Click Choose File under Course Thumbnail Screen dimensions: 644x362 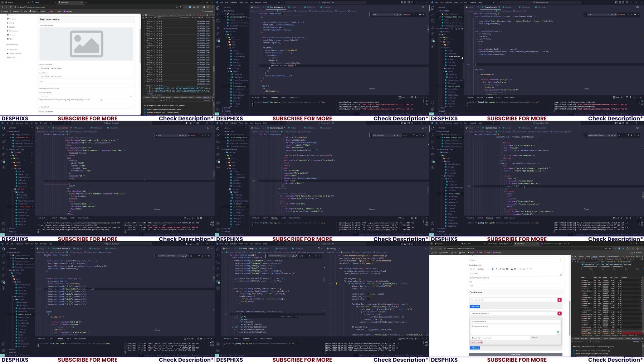(x=45, y=68)
